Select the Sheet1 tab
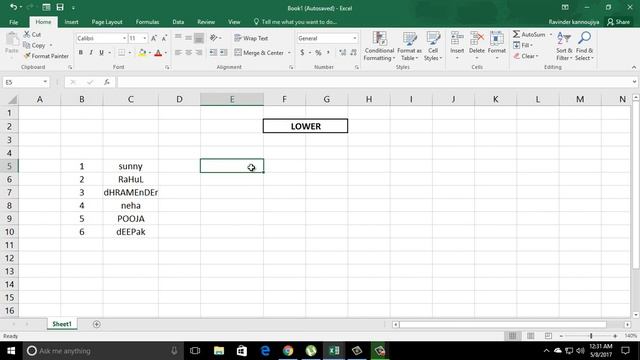The height and width of the screenshot is (360, 640). click(x=62, y=324)
